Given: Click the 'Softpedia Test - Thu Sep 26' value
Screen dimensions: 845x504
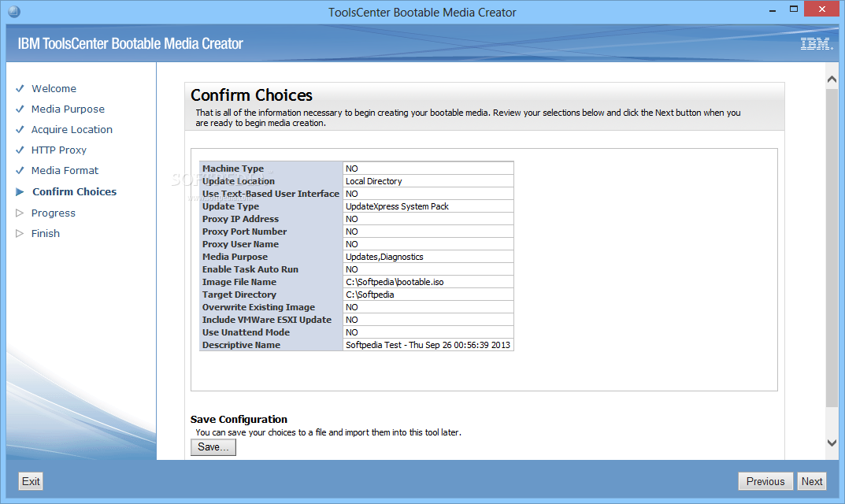Looking at the screenshot, I should click(428, 345).
